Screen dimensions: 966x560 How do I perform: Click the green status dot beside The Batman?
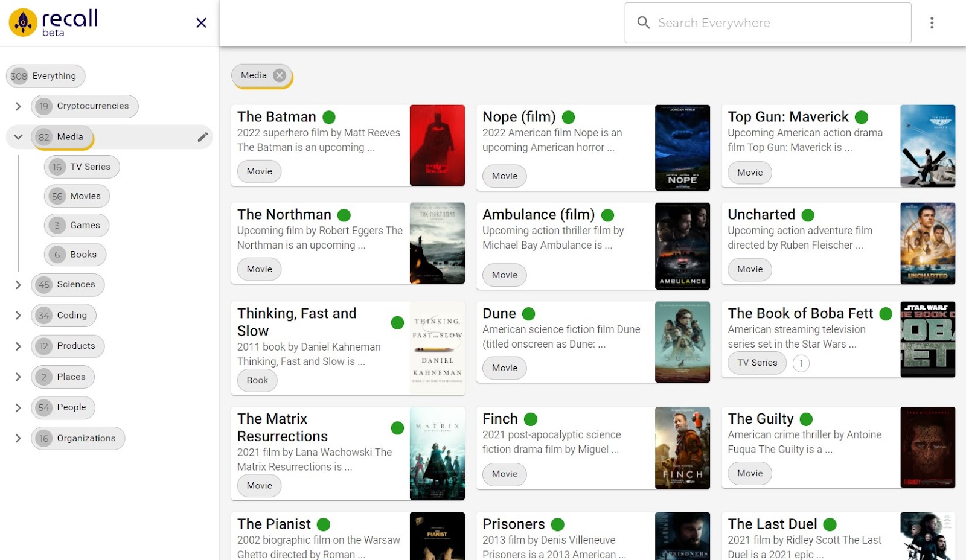point(329,117)
